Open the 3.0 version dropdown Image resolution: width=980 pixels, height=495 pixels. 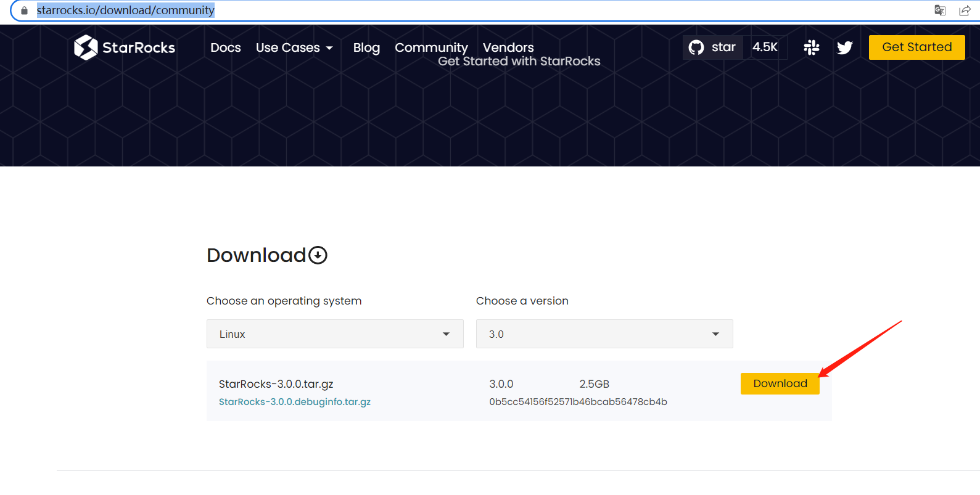604,333
